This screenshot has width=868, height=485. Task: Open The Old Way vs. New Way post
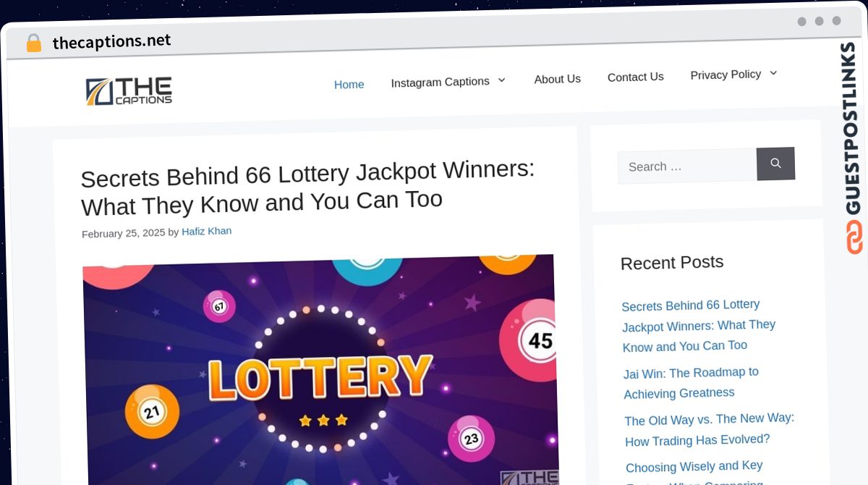pyautogui.click(x=709, y=429)
